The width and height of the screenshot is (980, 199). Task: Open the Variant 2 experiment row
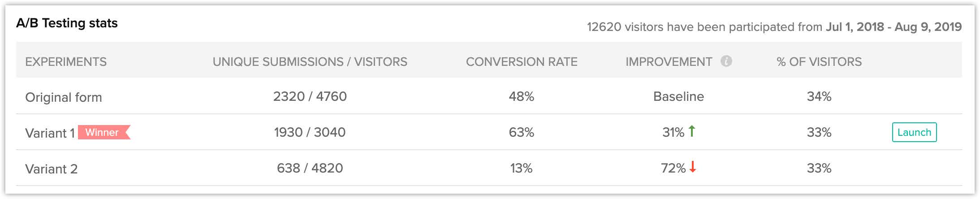(52, 169)
